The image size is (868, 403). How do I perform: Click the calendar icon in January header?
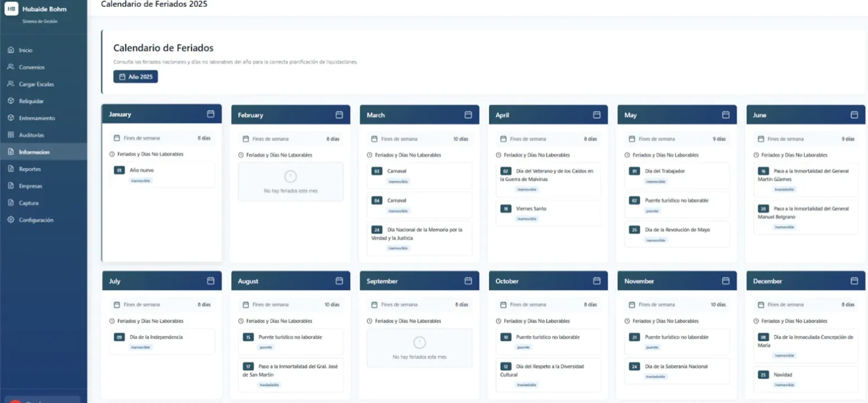click(211, 114)
